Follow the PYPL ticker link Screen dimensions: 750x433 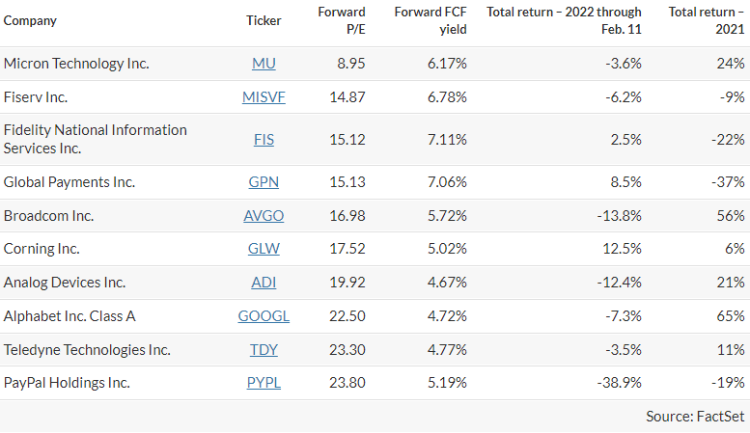[264, 383]
